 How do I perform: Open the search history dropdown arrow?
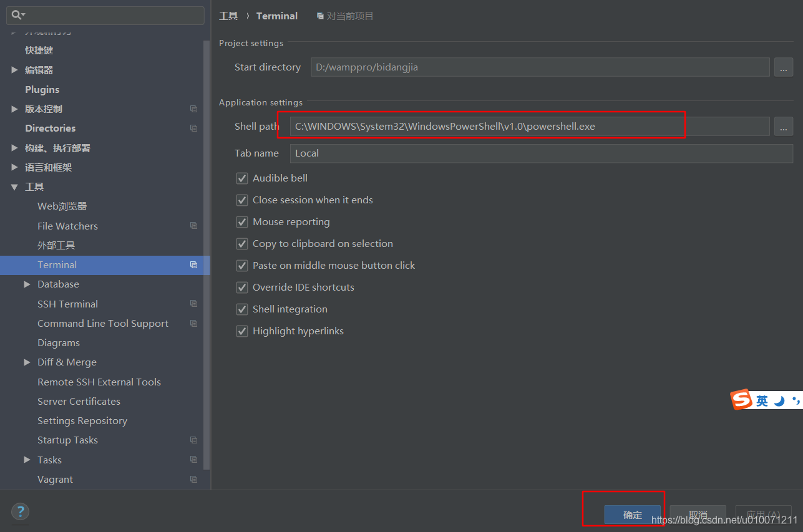click(23, 15)
